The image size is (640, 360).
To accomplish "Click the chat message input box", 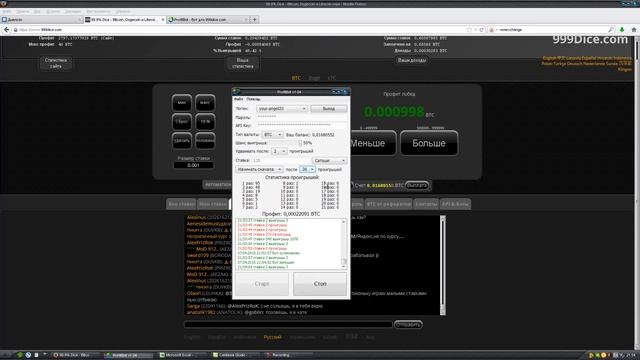I will 288,324.
